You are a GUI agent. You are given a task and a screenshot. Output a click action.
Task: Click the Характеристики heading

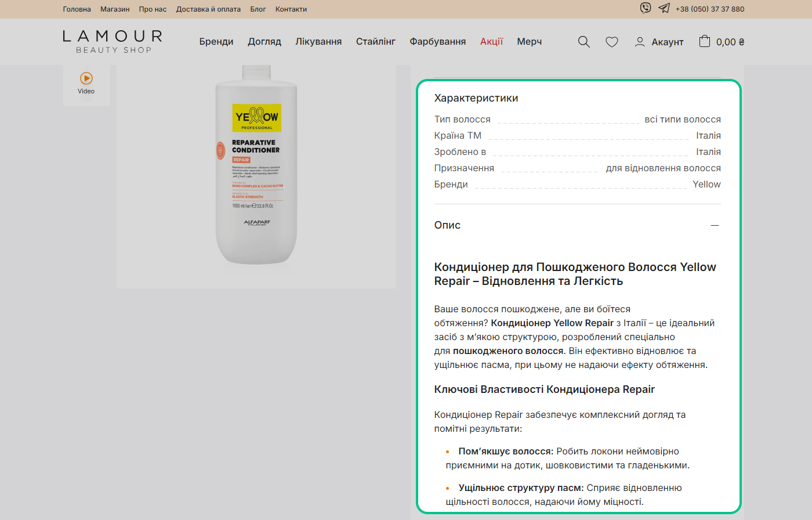pos(476,98)
